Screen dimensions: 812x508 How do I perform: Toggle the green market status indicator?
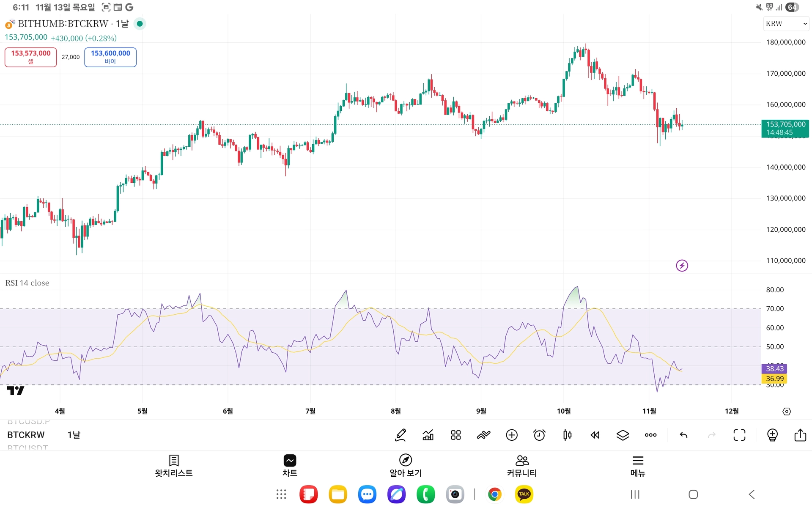140,24
